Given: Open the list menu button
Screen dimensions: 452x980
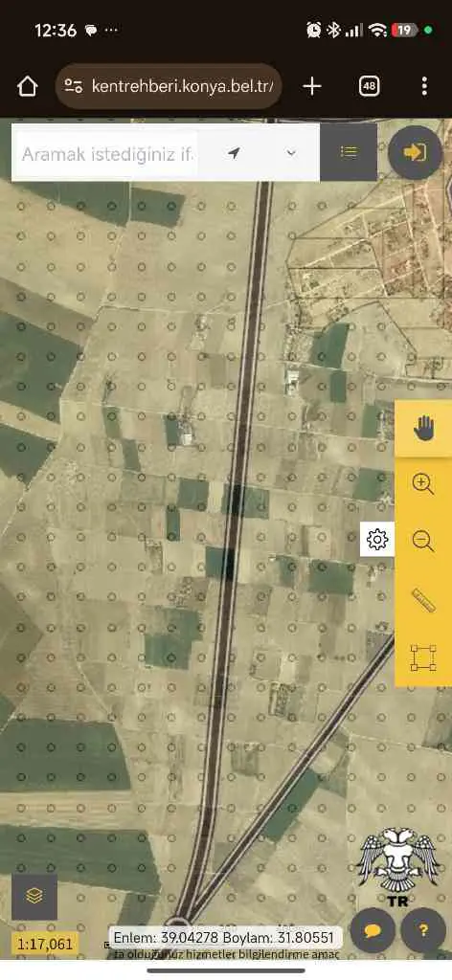Looking at the screenshot, I should (349, 152).
